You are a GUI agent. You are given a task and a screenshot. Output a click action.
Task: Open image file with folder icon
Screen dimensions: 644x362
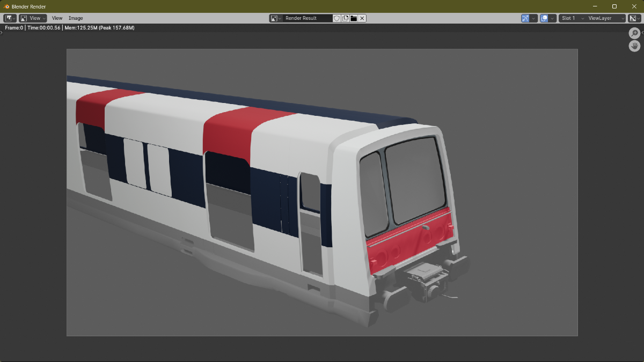coord(354,18)
